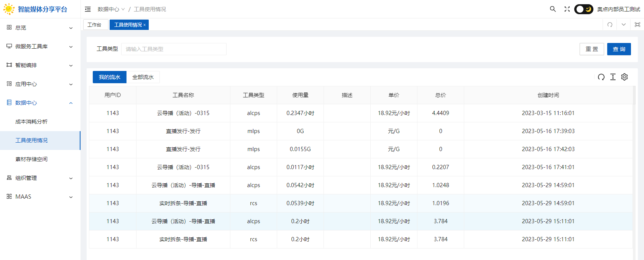This screenshot has width=644, height=260.
Task: Close the 工具使用情况 tab
Action: point(145,25)
